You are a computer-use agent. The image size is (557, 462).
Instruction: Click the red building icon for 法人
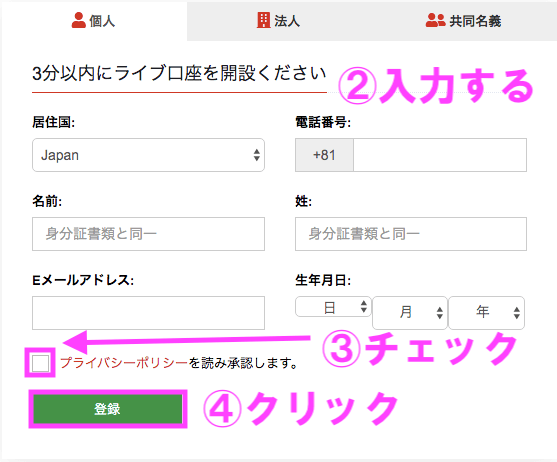click(x=264, y=20)
